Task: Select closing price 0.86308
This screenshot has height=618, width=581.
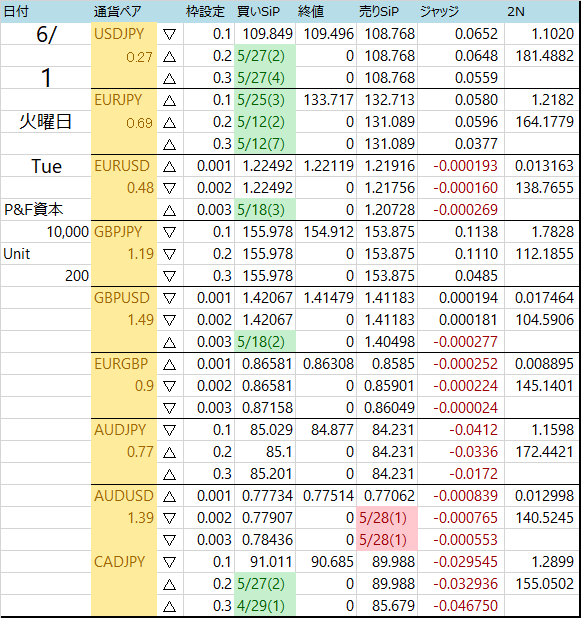Action: 326,364
